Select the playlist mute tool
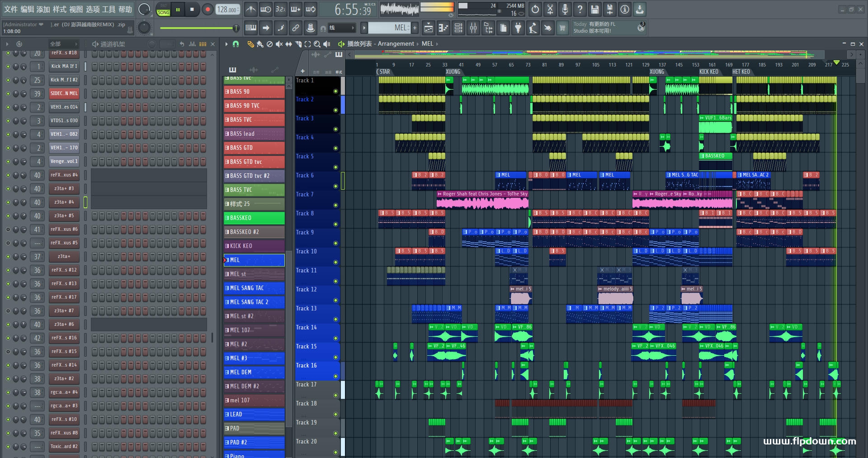 tap(279, 44)
